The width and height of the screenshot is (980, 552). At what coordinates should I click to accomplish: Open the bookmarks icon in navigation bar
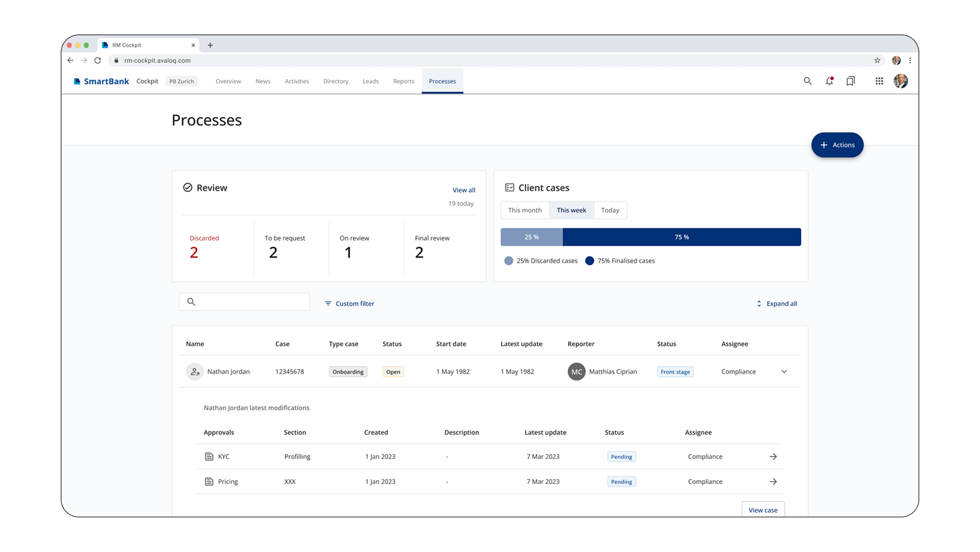pos(851,81)
